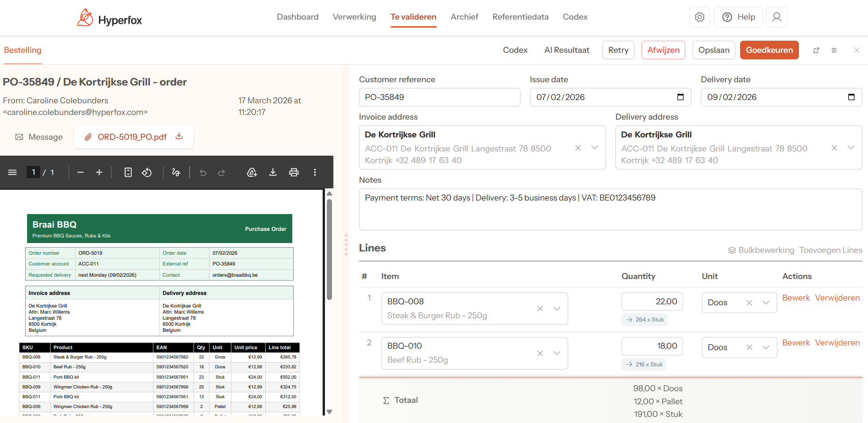Image resolution: width=868 pixels, height=423 pixels.
Task: Print the PDF document
Action: 294,172
